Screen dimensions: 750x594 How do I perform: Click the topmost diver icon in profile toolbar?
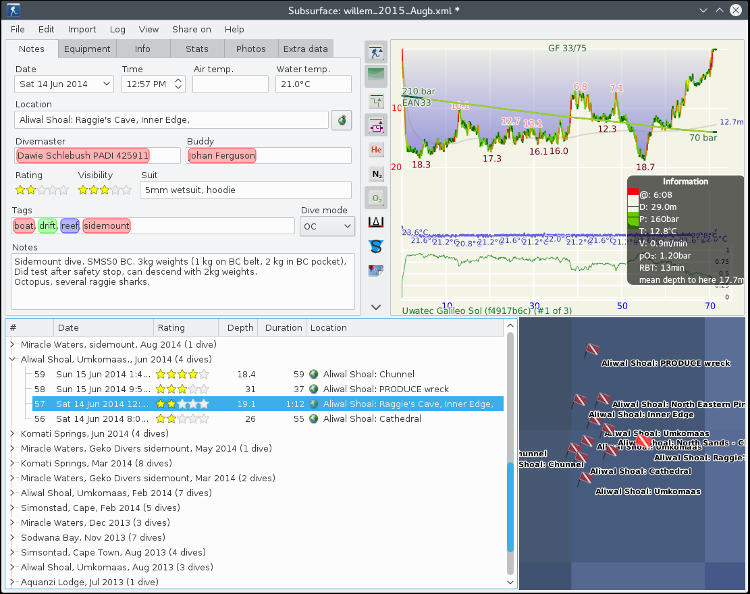(376, 53)
